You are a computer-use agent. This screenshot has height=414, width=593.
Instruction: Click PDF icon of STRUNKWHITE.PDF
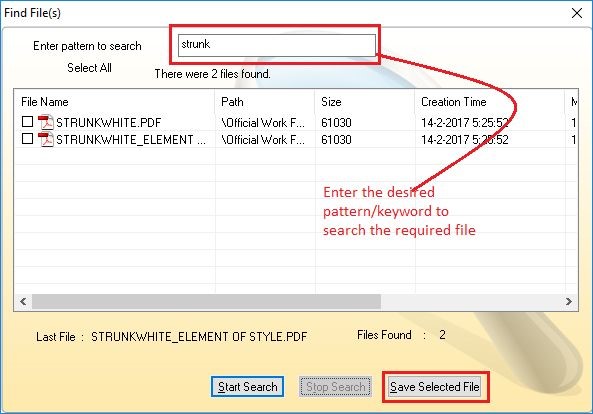46,122
